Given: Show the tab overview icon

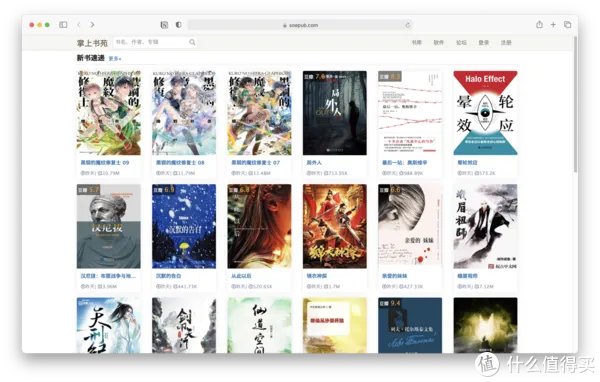Looking at the screenshot, I should pos(567,24).
